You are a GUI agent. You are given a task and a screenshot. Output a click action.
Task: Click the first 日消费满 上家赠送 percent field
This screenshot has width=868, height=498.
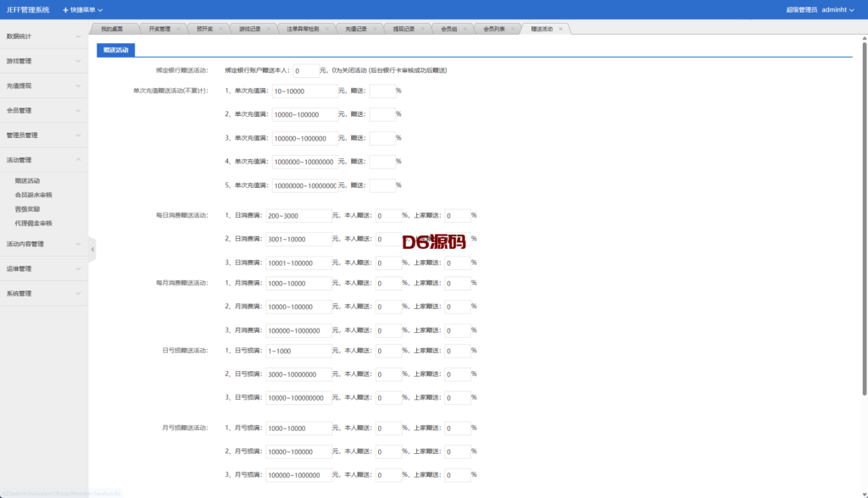[x=457, y=216]
